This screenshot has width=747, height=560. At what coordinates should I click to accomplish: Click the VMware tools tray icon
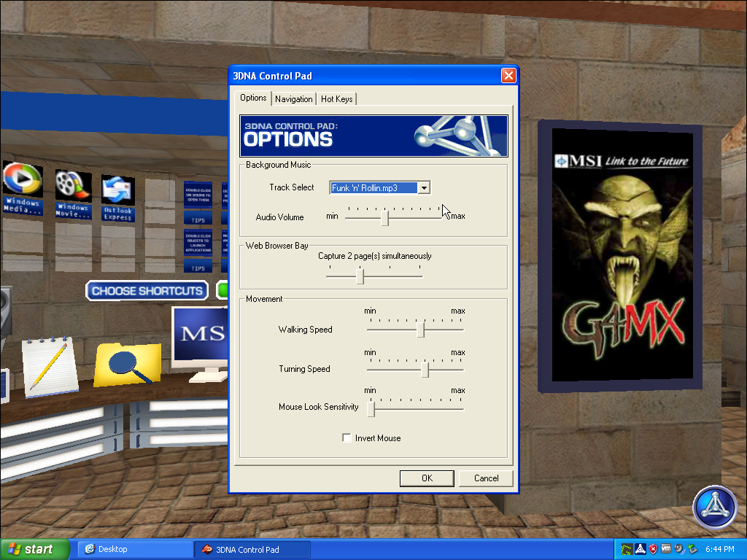click(x=666, y=549)
